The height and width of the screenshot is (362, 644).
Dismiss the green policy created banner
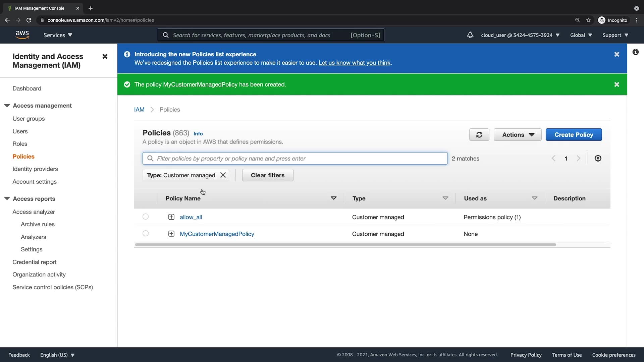[616, 84]
